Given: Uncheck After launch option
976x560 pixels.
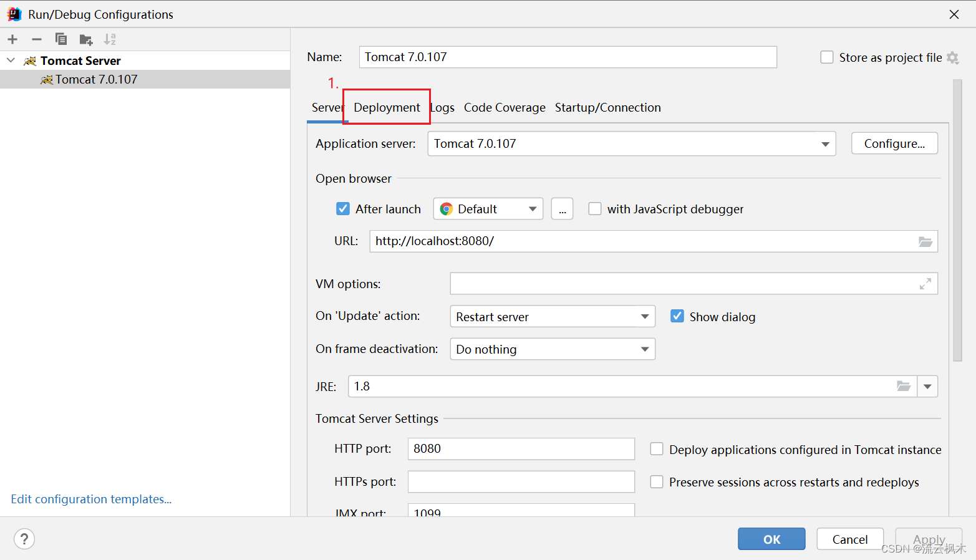Looking at the screenshot, I should [343, 209].
